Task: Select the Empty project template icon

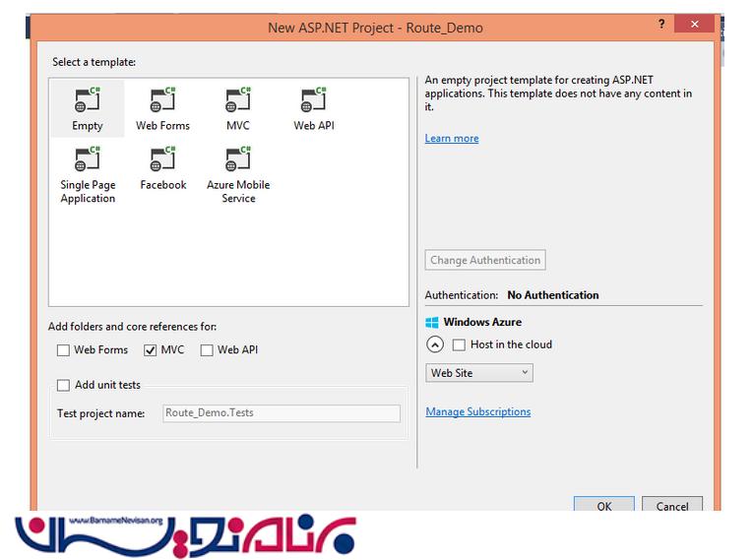Action: click(x=88, y=101)
